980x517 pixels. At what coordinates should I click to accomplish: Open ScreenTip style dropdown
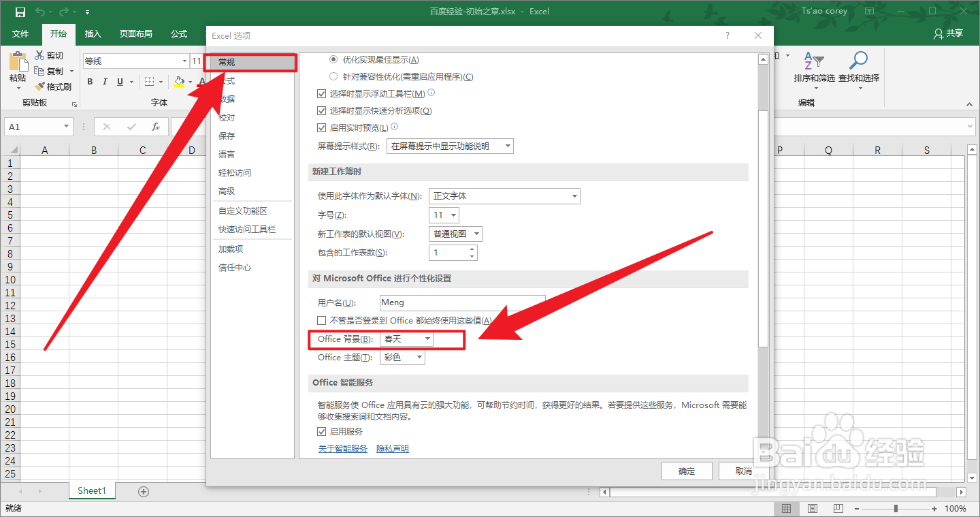pos(450,146)
